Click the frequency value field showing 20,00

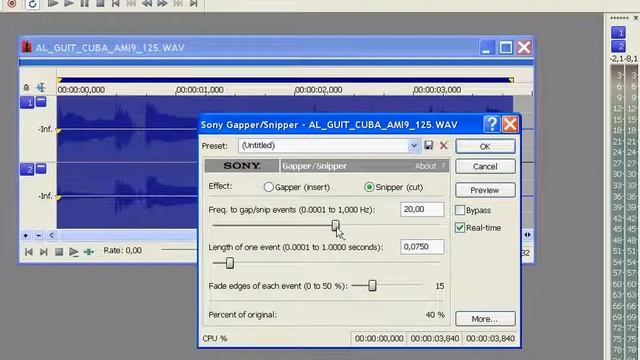tap(422, 209)
